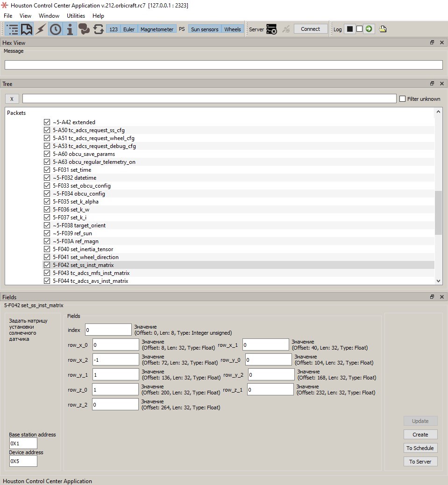Select the lightning bolt telecommand icon
The width and height of the screenshot is (448, 485).
pyautogui.click(x=41, y=28)
